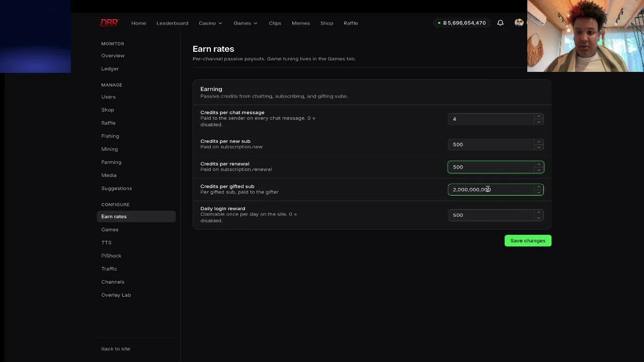Increment Daily login reward value
The height and width of the screenshot is (362, 644).
click(x=539, y=212)
